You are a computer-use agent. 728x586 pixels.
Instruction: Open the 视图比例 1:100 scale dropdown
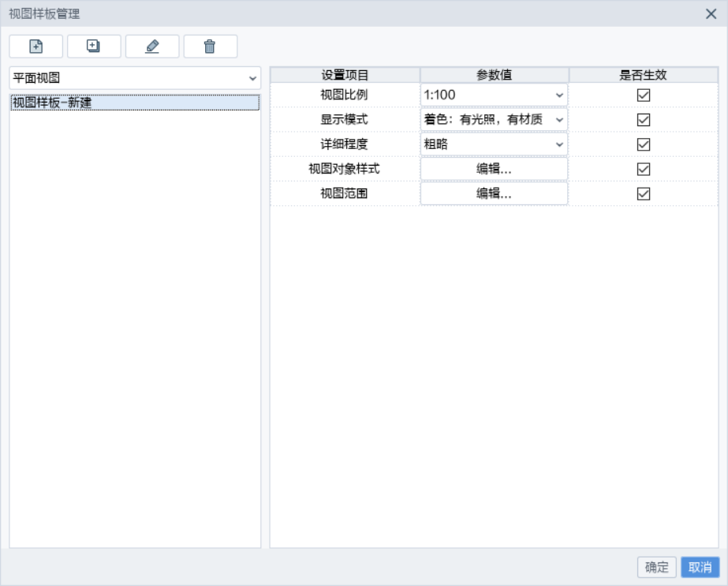pos(494,95)
